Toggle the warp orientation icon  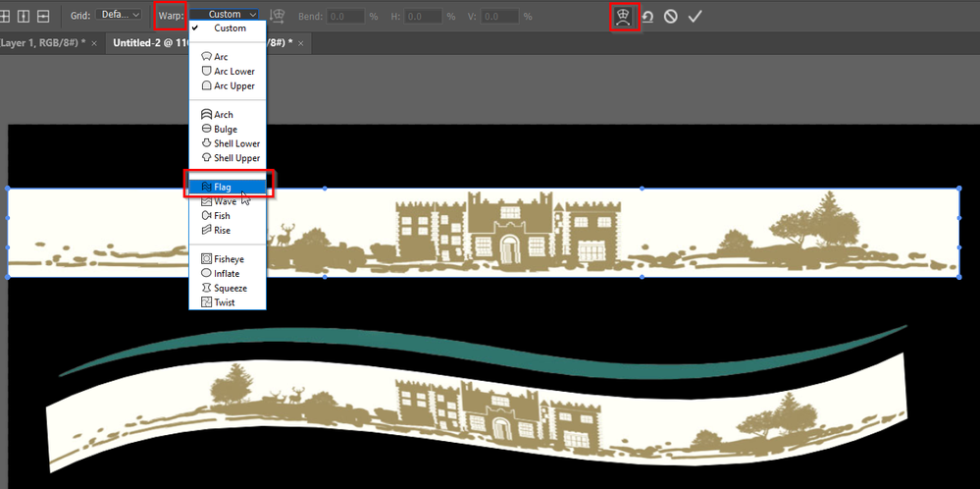(x=277, y=17)
